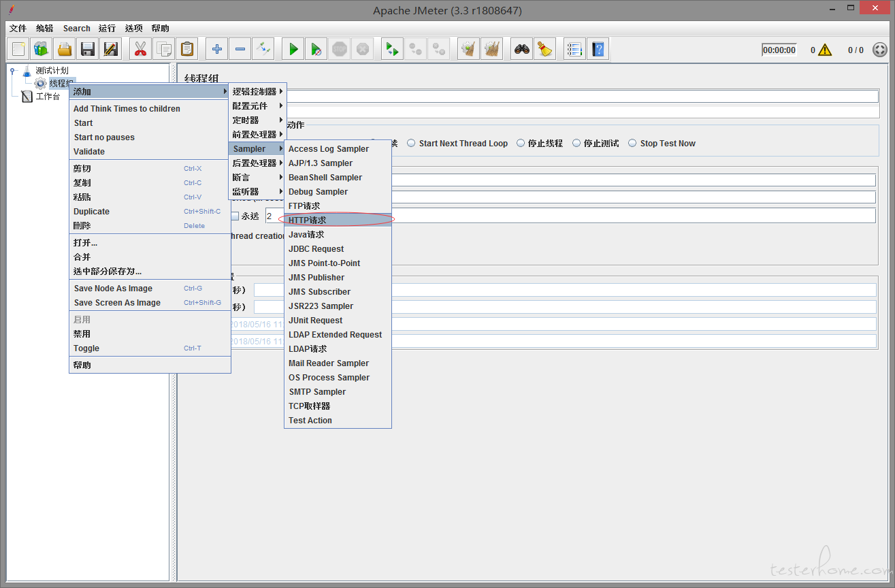Click the greyed Stop toolbar icon
Viewport: 895px width, 588px height.
coord(340,49)
